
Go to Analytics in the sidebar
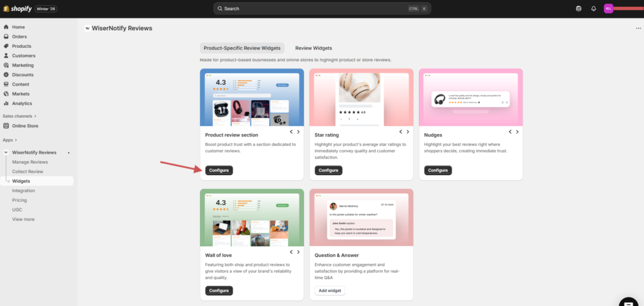click(21, 103)
